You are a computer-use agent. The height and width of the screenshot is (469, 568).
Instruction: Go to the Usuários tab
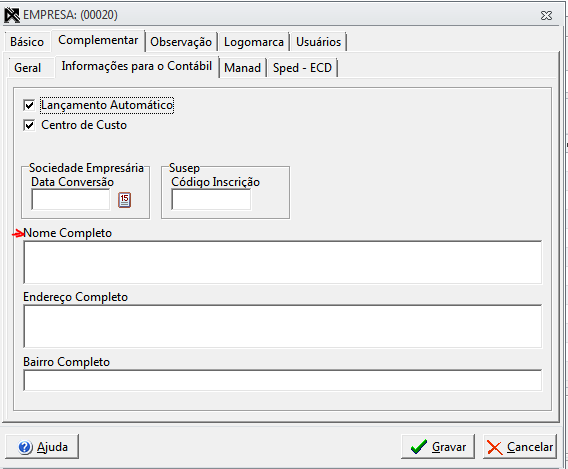click(318, 42)
